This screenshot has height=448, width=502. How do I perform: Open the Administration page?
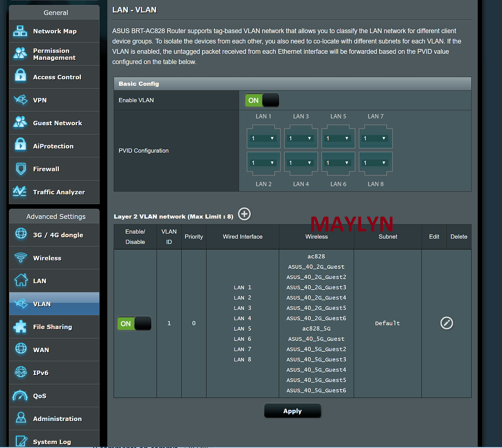pos(57,419)
